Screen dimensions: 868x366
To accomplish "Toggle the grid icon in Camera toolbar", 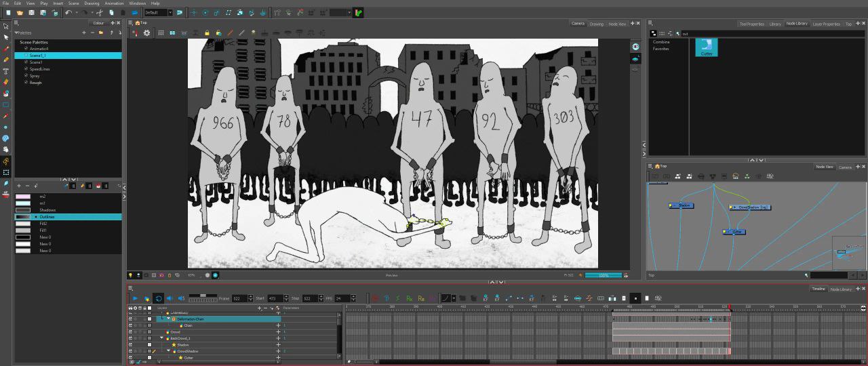I will coord(161,33).
